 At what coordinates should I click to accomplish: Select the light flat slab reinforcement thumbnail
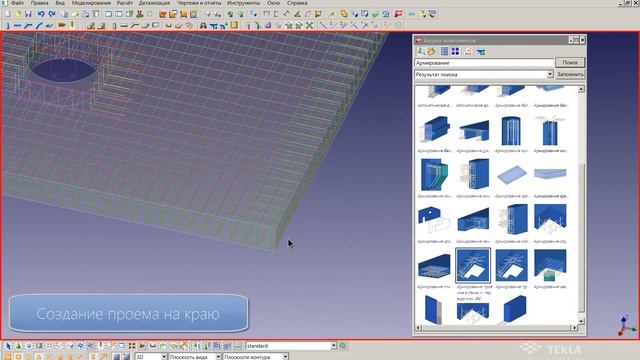click(x=512, y=175)
